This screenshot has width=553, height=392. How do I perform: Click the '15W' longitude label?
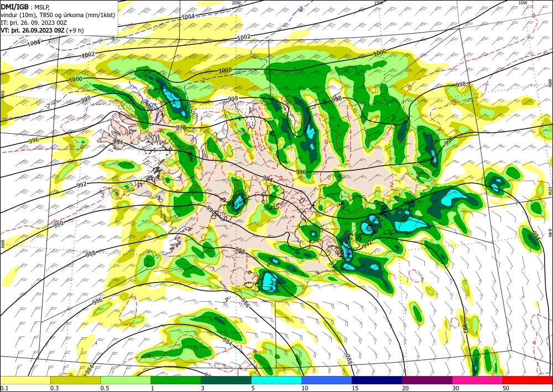(x=378, y=3)
